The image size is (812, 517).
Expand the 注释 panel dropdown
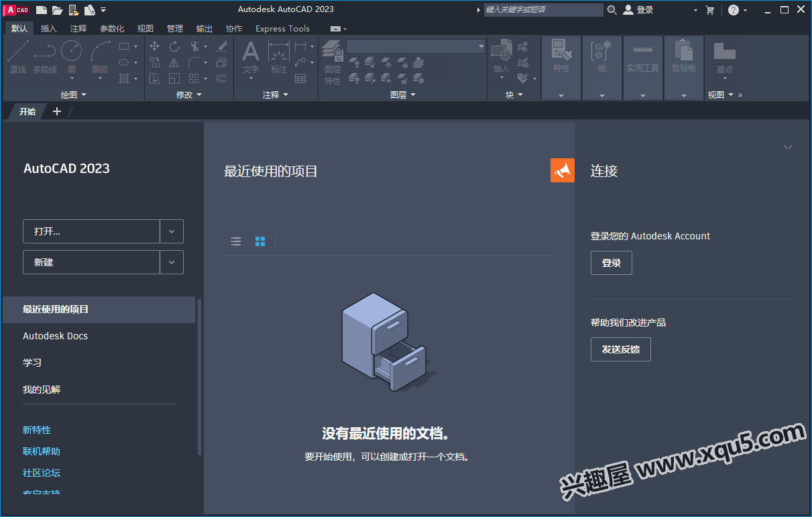276,95
